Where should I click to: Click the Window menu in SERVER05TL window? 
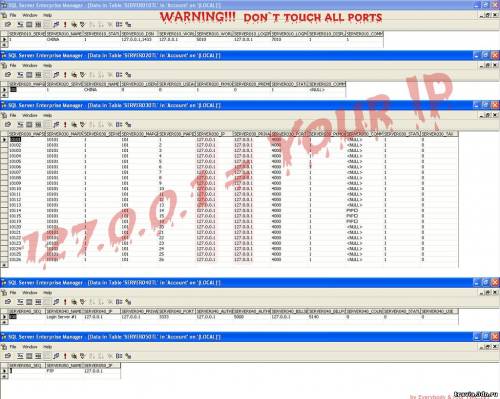click(30, 347)
